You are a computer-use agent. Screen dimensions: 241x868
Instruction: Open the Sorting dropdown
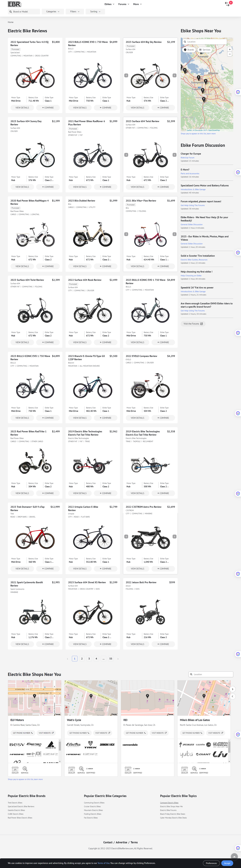95,11
